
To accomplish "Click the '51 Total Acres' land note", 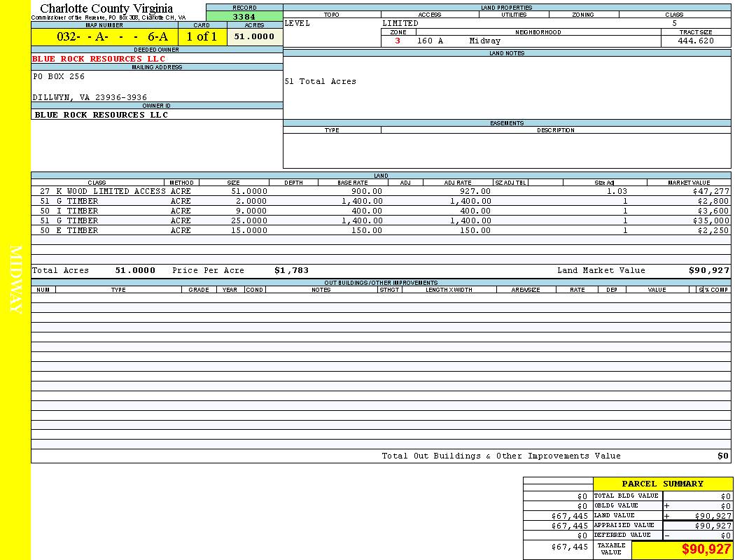I will pos(321,82).
